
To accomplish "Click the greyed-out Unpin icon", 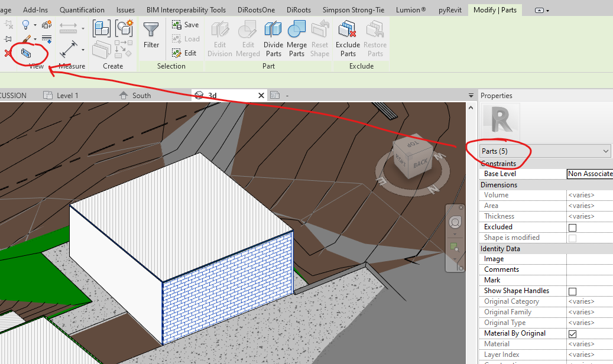I will point(8,25).
